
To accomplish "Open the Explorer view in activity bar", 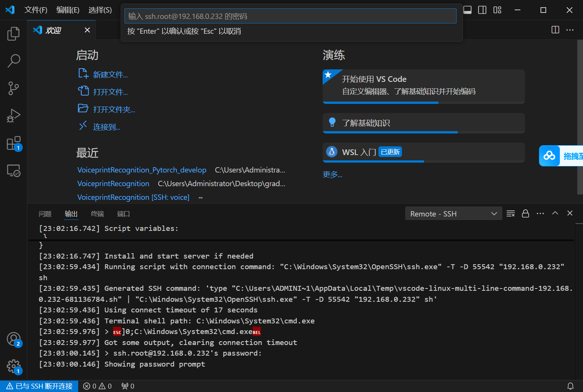I will coord(14,33).
